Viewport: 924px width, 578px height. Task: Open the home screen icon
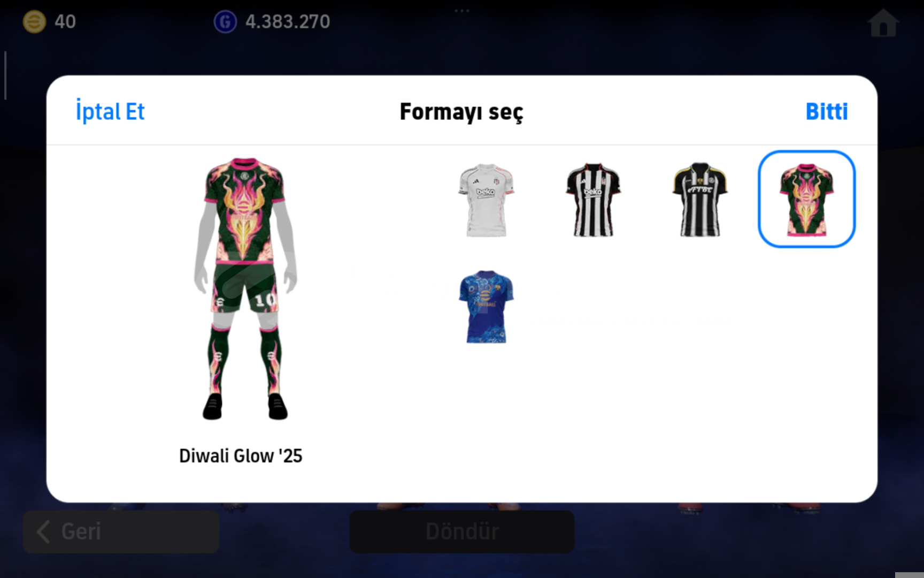[883, 23]
